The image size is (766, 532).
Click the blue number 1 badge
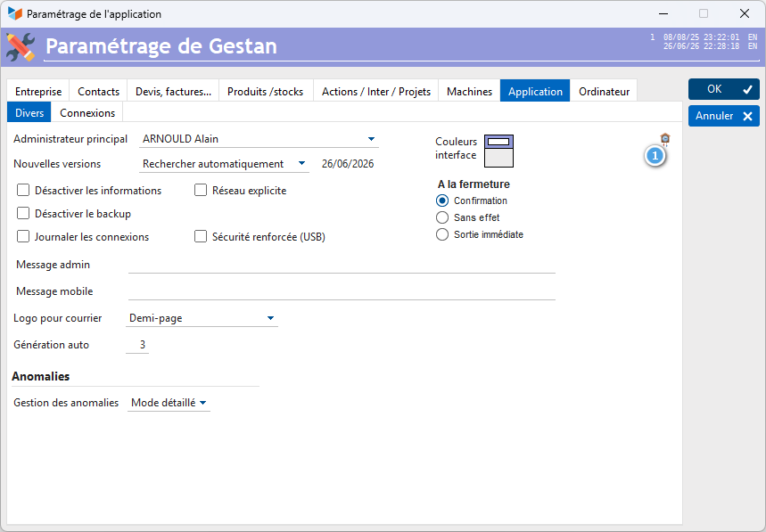click(x=655, y=156)
